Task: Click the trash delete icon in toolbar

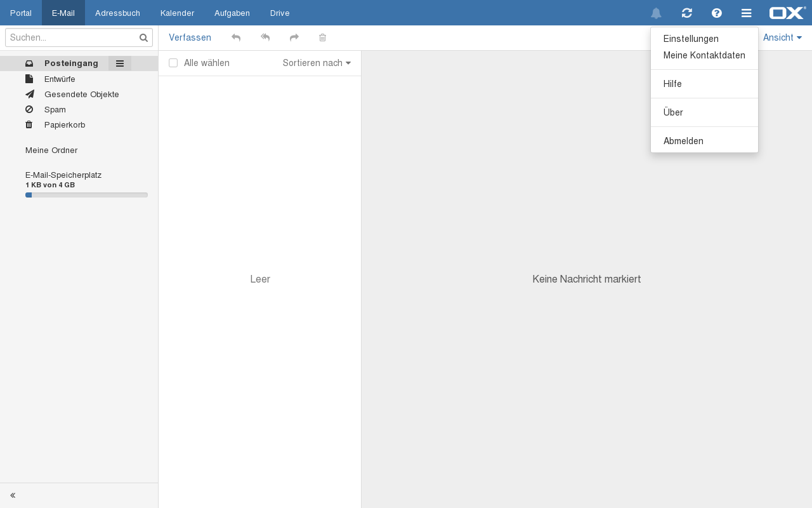Action: click(322, 38)
